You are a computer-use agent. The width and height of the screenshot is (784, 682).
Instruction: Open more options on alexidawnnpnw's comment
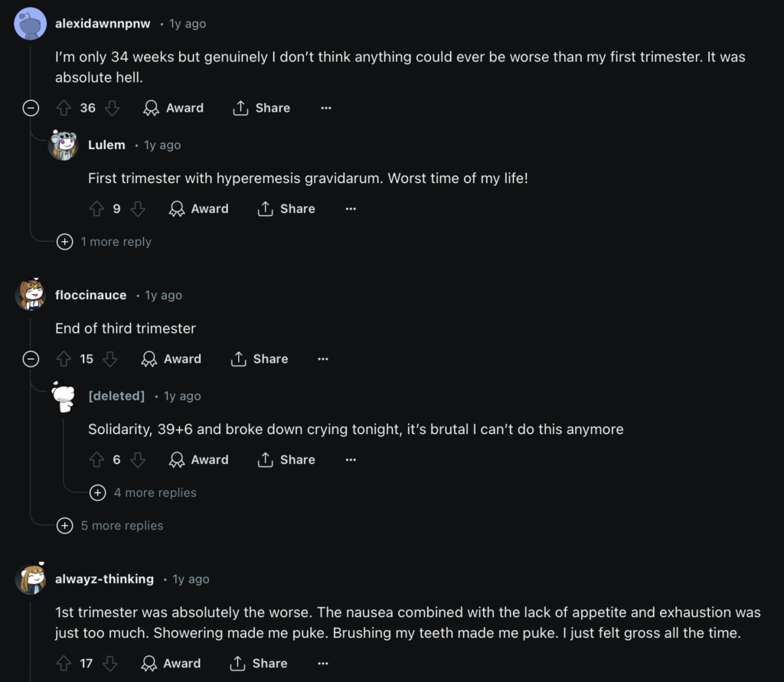point(326,108)
